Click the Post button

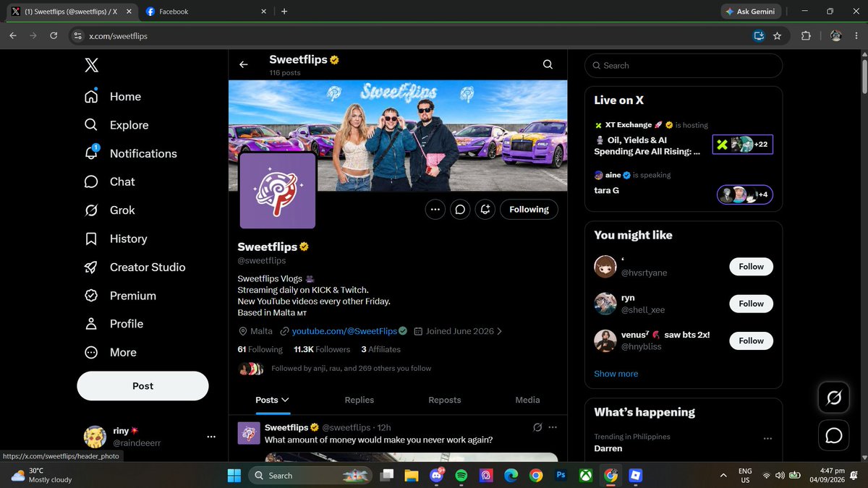click(x=142, y=386)
